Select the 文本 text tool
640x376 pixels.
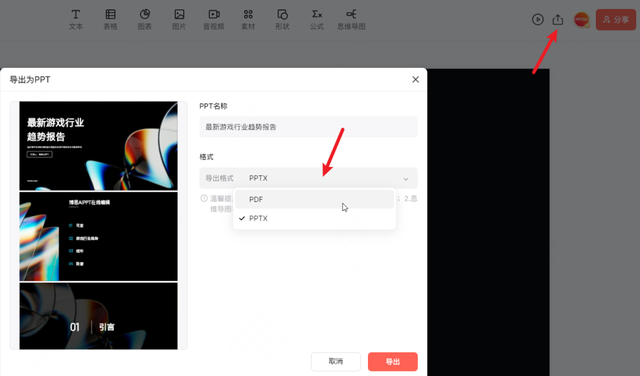[76, 19]
